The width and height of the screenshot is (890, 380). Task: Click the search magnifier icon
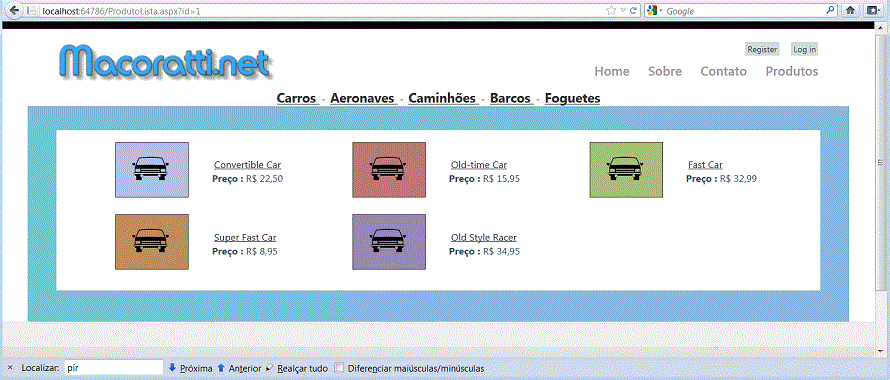[830, 10]
